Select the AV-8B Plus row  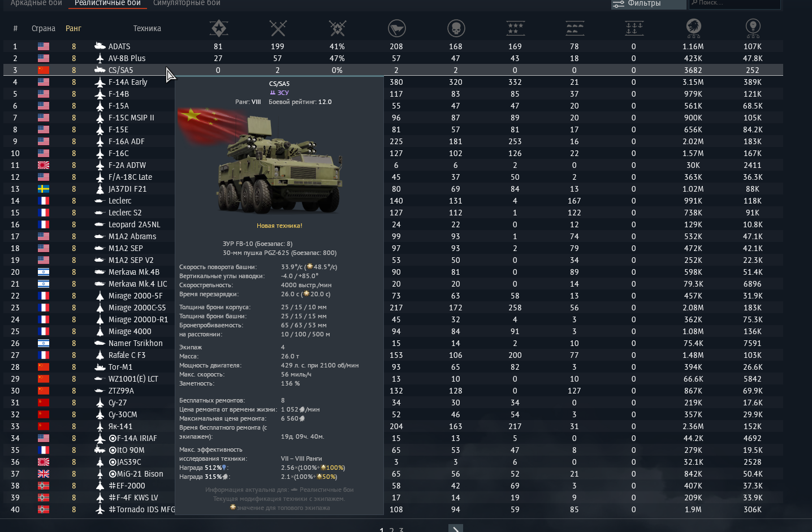pos(393,58)
